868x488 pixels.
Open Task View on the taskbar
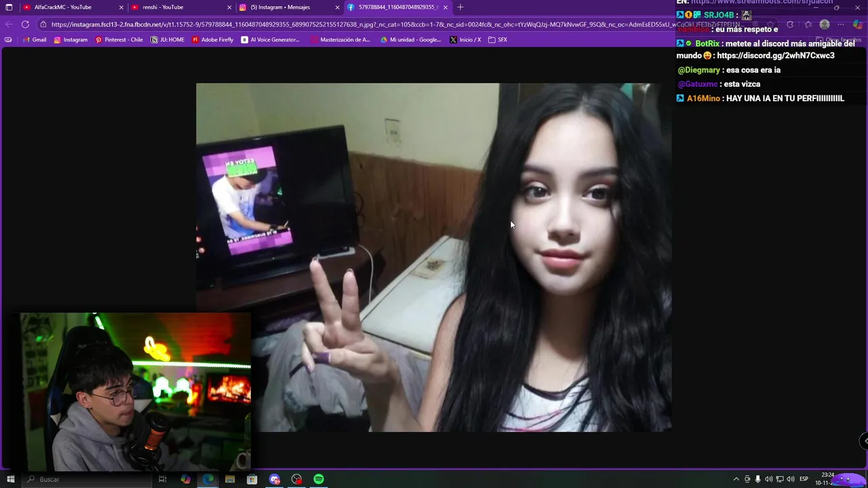click(x=163, y=479)
